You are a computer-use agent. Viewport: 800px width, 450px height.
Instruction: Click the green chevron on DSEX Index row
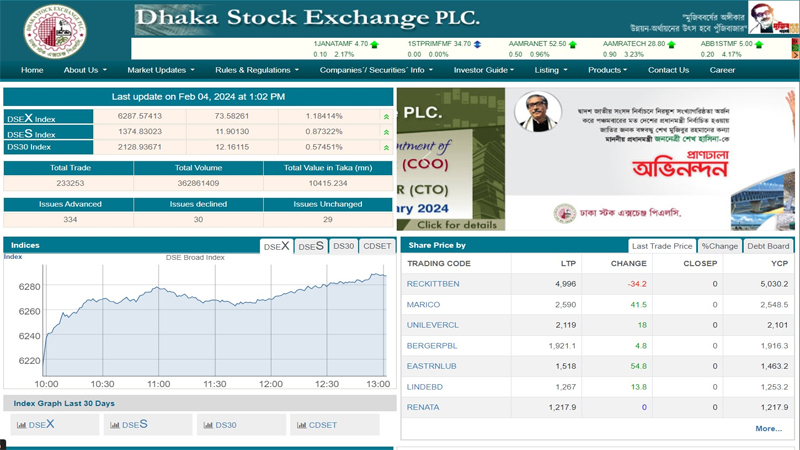pos(386,117)
